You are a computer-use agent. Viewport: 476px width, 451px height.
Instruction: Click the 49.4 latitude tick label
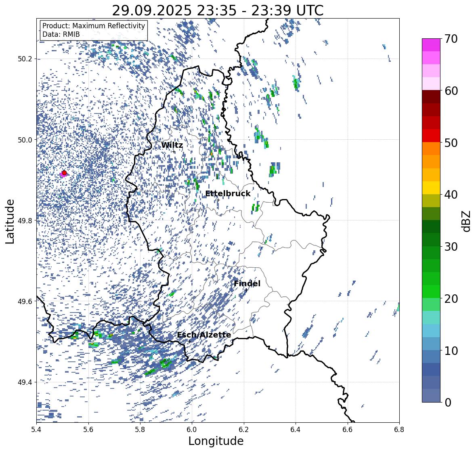coord(25,382)
